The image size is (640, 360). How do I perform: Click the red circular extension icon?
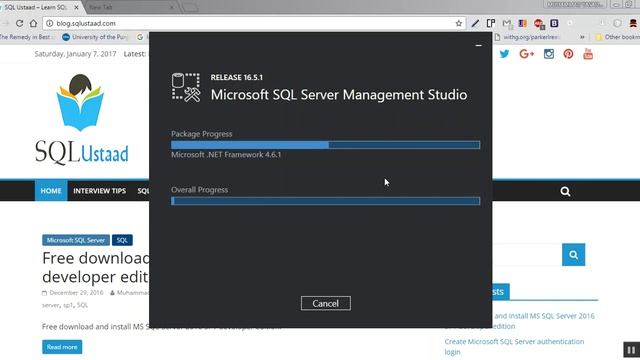[x=538, y=23]
